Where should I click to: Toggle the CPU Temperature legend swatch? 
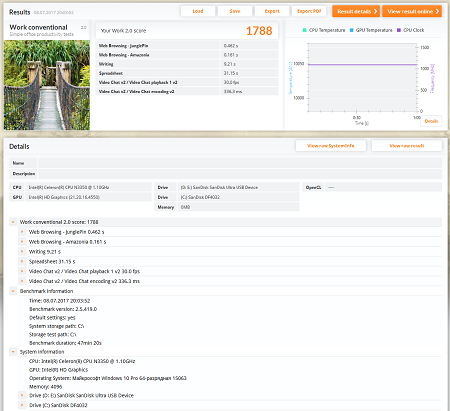304,30
